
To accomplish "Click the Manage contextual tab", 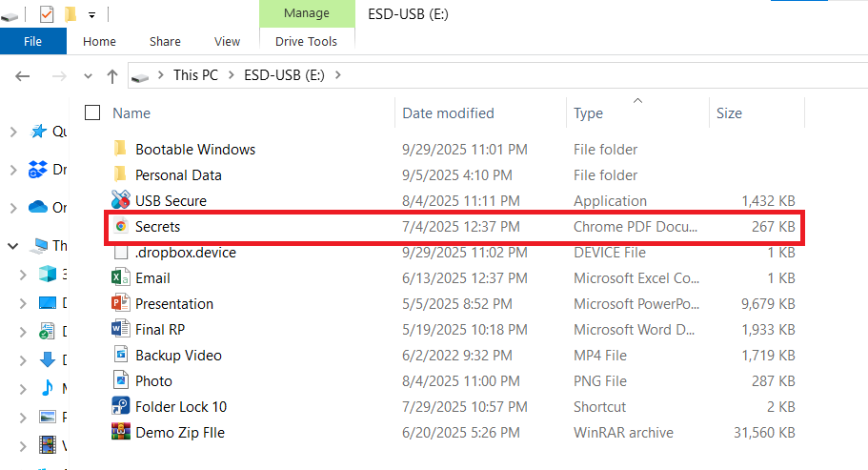I will pyautogui.click(x=307, y=13).
